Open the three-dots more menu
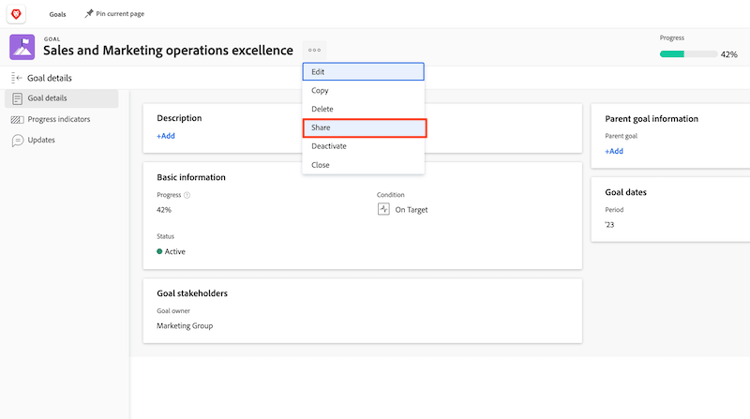This screenshot has width=750, height=419. coord(314,50)
